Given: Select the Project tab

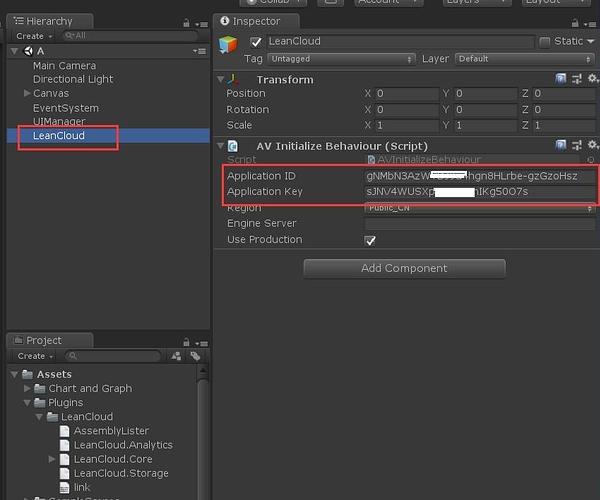Looking at the screenshot, I should (x=49, y=340).
